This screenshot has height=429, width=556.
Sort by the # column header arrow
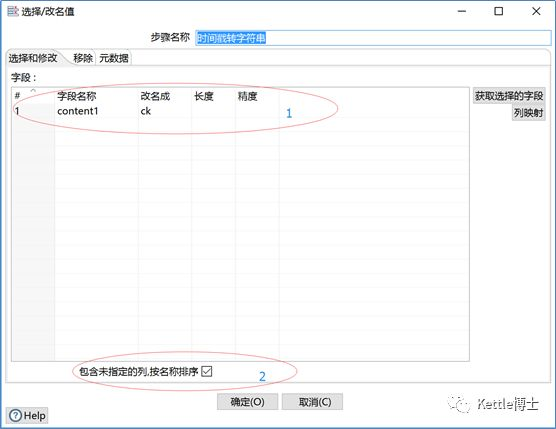point(33,91)
